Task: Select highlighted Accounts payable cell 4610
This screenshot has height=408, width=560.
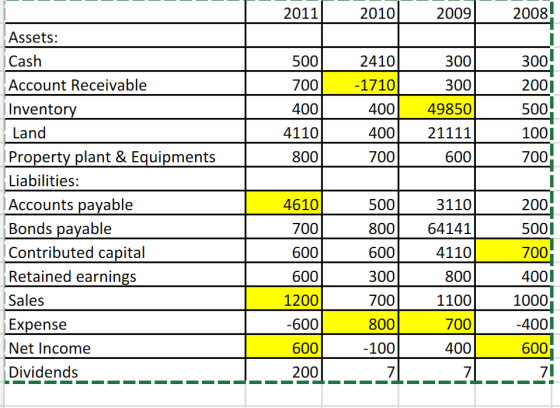Action: tap(284, 203)
